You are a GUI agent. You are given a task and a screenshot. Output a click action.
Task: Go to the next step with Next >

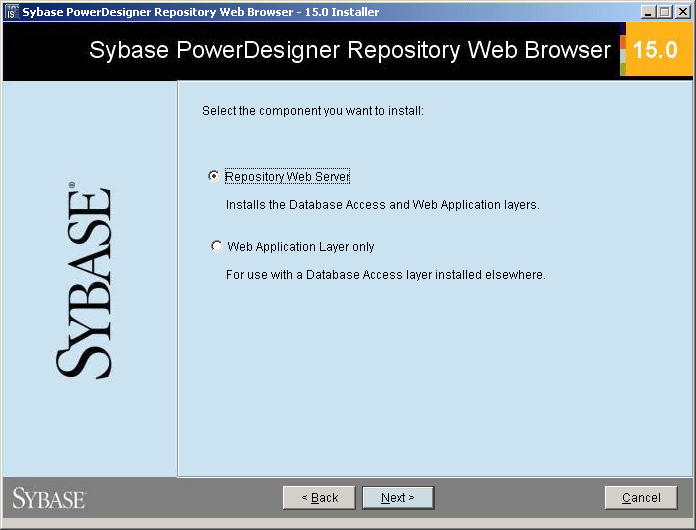(x=398, y=498)
